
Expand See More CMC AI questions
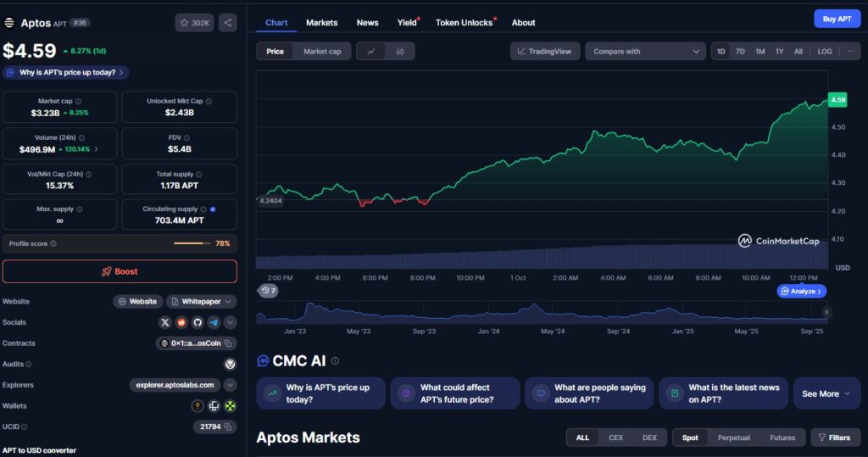click(826, 394)
